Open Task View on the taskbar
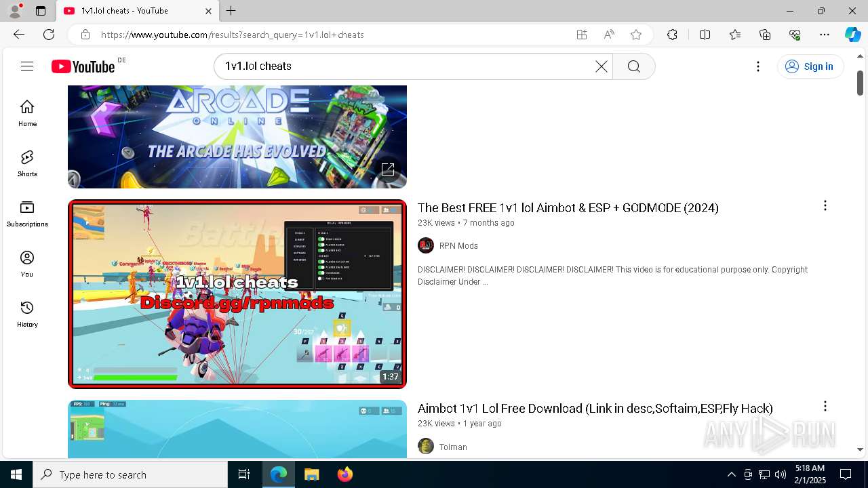This screenshot has height=488, width=868. click(x=244, y=474)
